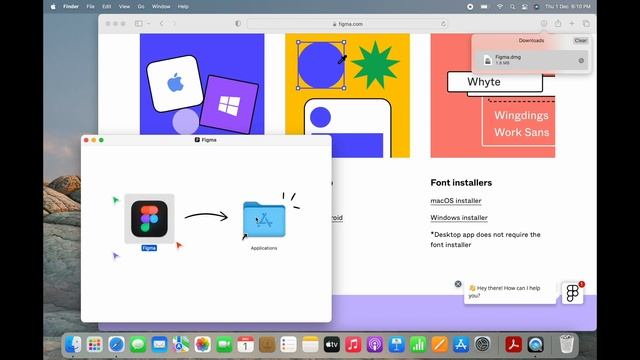Image resolution: width=640 pixels, height=360 pixels.
Task: Dismiss the chat greeting with X icon
Action: (x=458, y=284)
